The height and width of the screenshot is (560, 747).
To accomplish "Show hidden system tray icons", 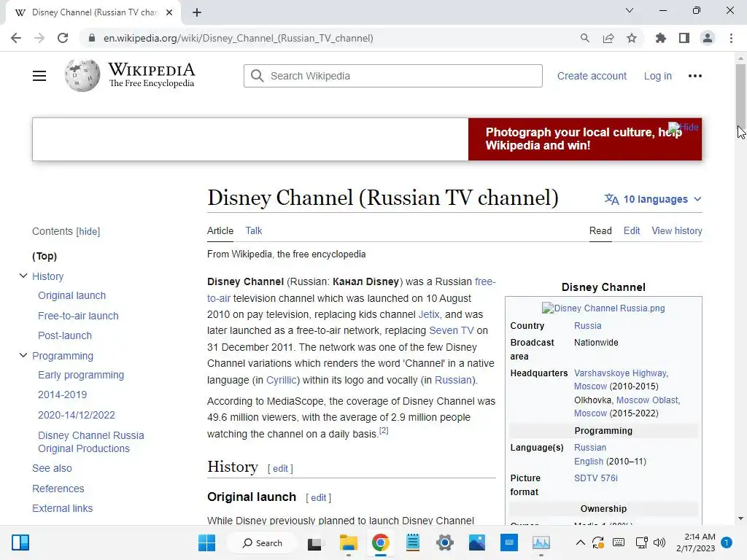I will pyautogui.click(x=580, y=542).
